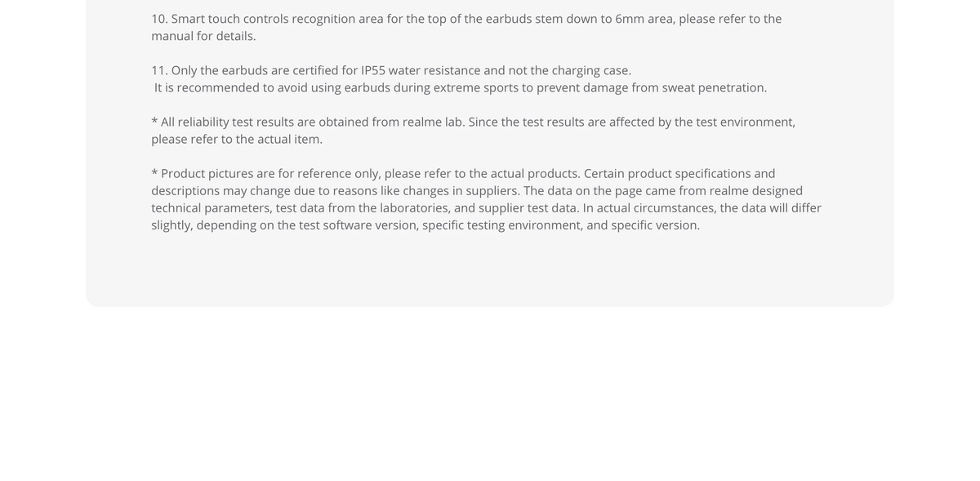Click the asterisk before "Product pictures"
Viewport: 980px width, 481px height.
(154, 172)
